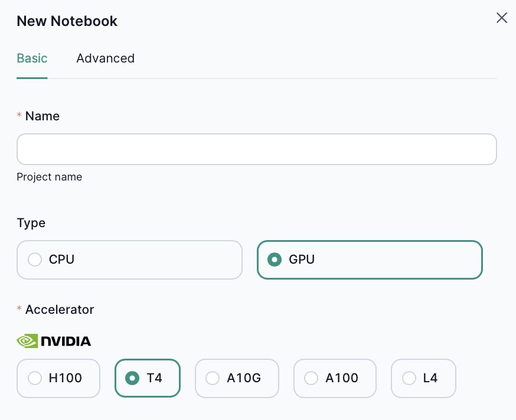Select the GPU radio option
Viewport: 516px width, 420px height.
274,260
